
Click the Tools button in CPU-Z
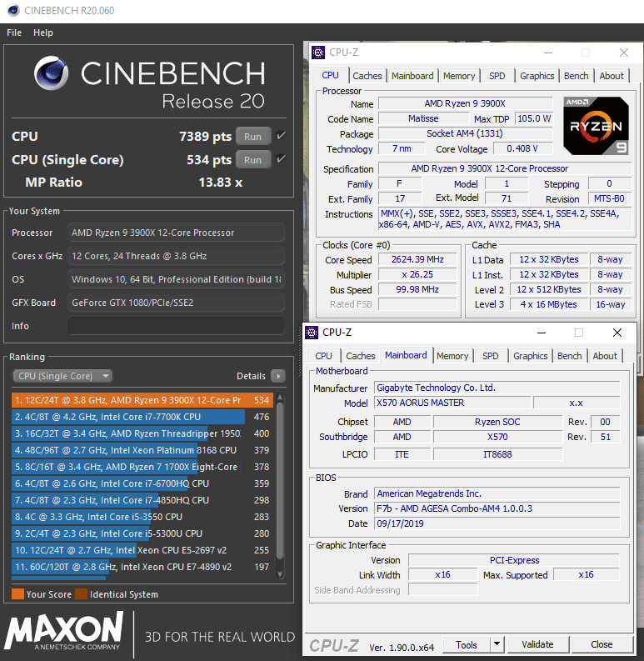pos(467,644)
